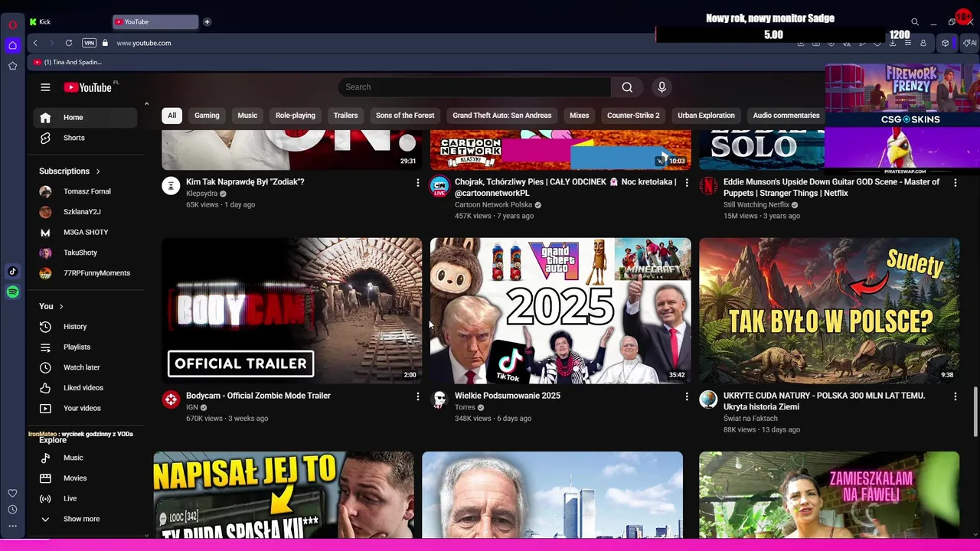
Task: Open the Tina And Spadin bookmark
Action: click(68, 62)
